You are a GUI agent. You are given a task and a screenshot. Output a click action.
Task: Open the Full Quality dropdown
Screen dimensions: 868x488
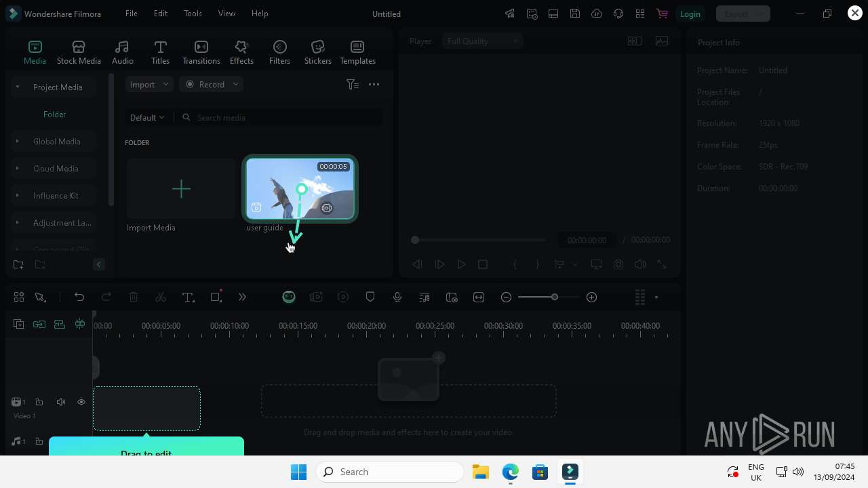click(483, 41)
